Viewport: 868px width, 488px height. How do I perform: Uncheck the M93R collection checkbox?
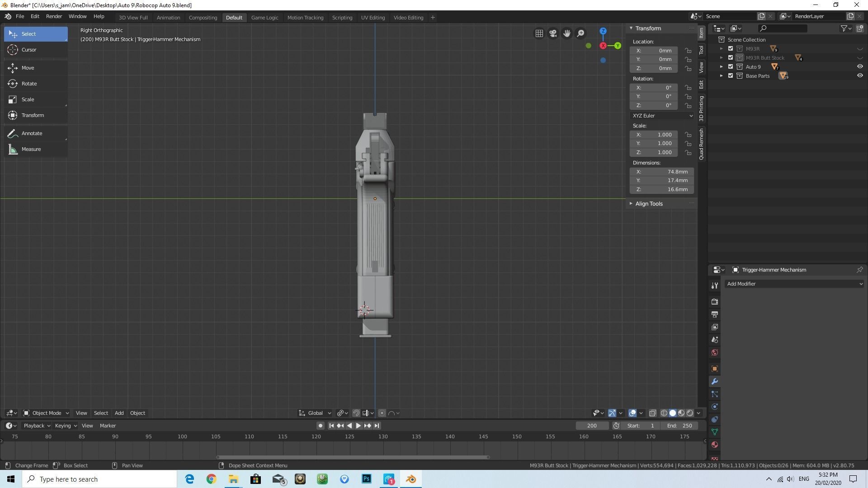pyautogui.click(x=731, y=49)
